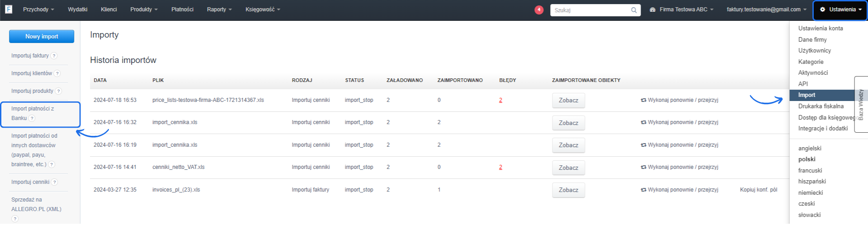The image size is (868, 226).
Task: Click the Nowy import button
Action: click(42, 36)
